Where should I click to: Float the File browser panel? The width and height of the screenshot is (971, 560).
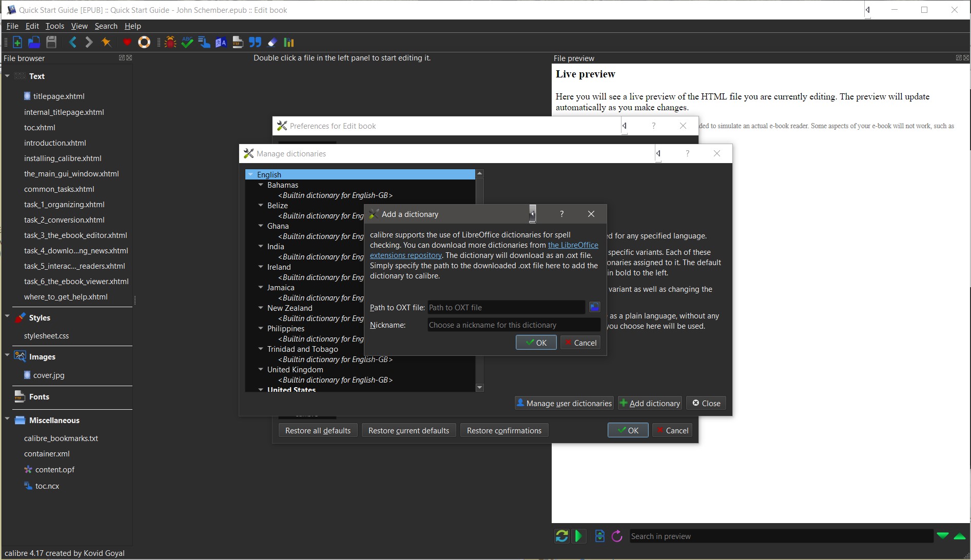point(122,58)
